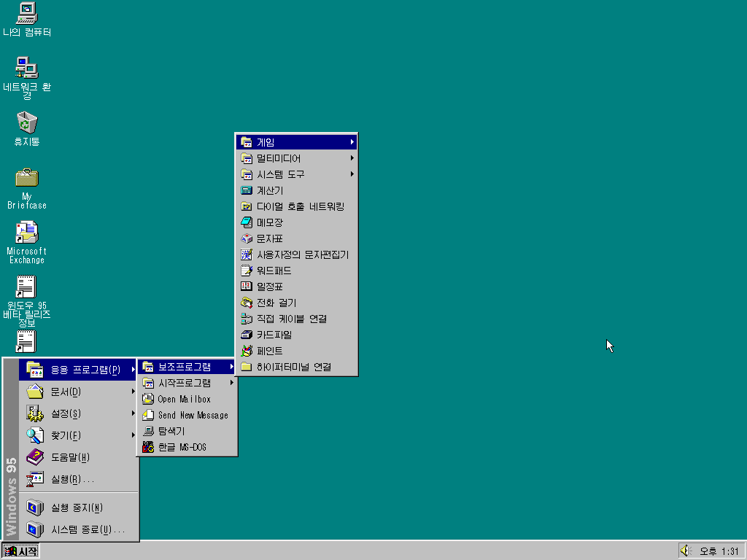Click the 직접 케이블 연결 icon
Screen dimensions: 747x560
point(247,319)
